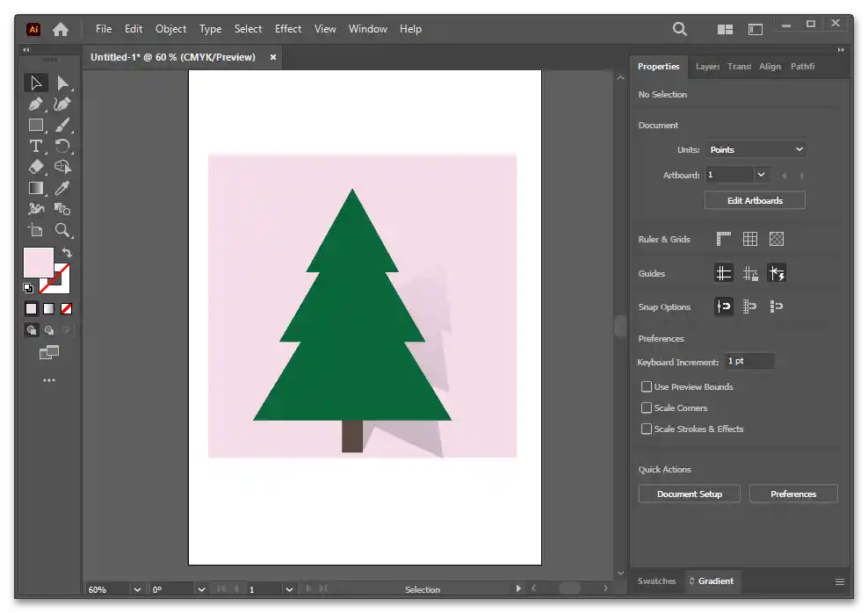Click the Edit Artboards button
Viewport: 868px width, 613px height.
[755, 200]
